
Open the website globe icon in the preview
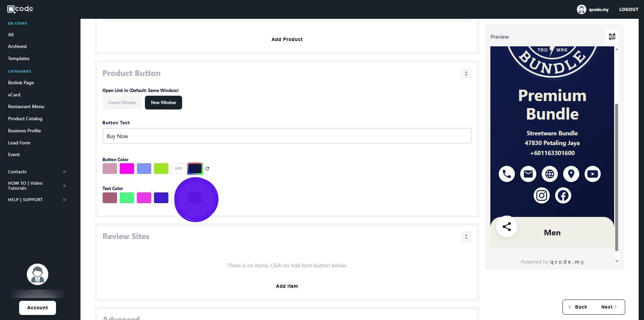[x=550, y=174]
